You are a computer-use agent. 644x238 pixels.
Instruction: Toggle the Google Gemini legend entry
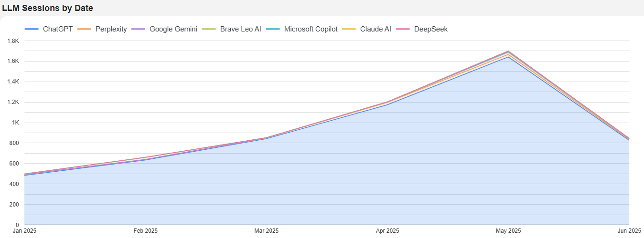coord(164,29)
